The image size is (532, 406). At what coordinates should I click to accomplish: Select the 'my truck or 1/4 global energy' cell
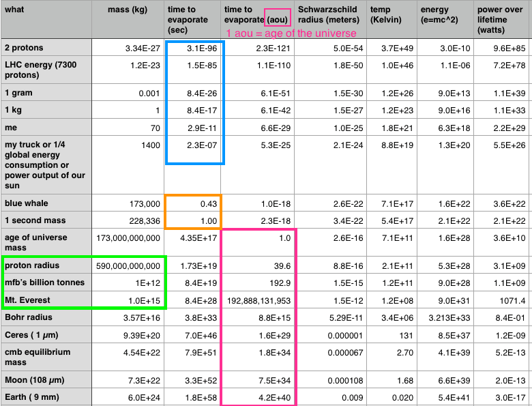[46, 165]
